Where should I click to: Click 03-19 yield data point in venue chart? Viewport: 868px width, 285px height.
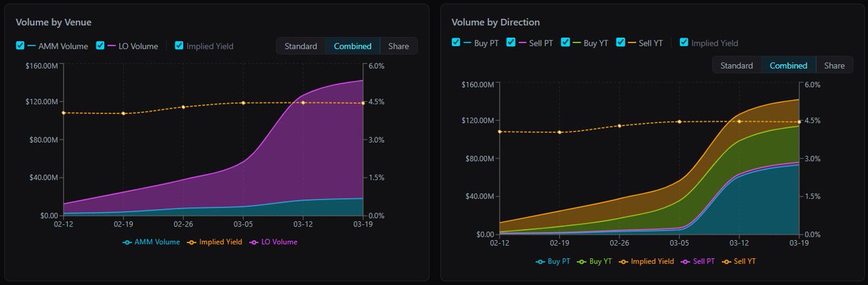pyautogui.click(x=363, y=103)
